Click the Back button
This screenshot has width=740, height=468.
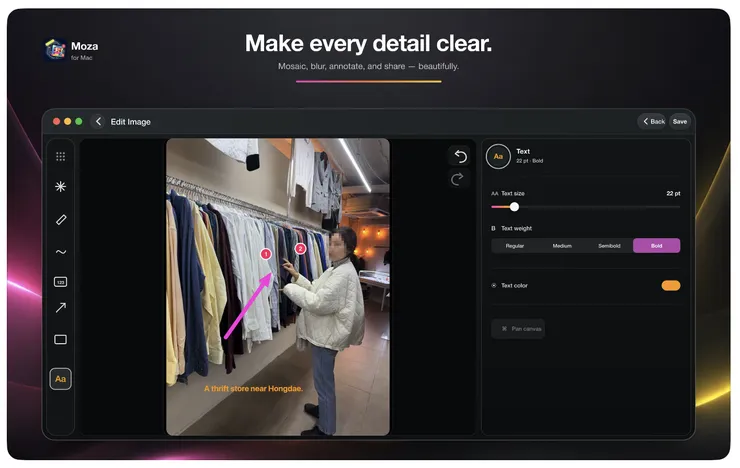click(x=653, y=122)
